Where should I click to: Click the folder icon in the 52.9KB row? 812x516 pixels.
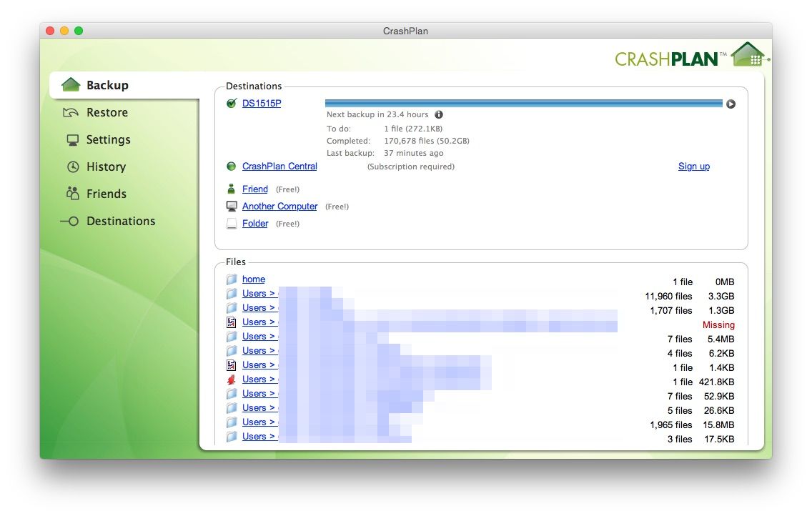pos(232,394)
